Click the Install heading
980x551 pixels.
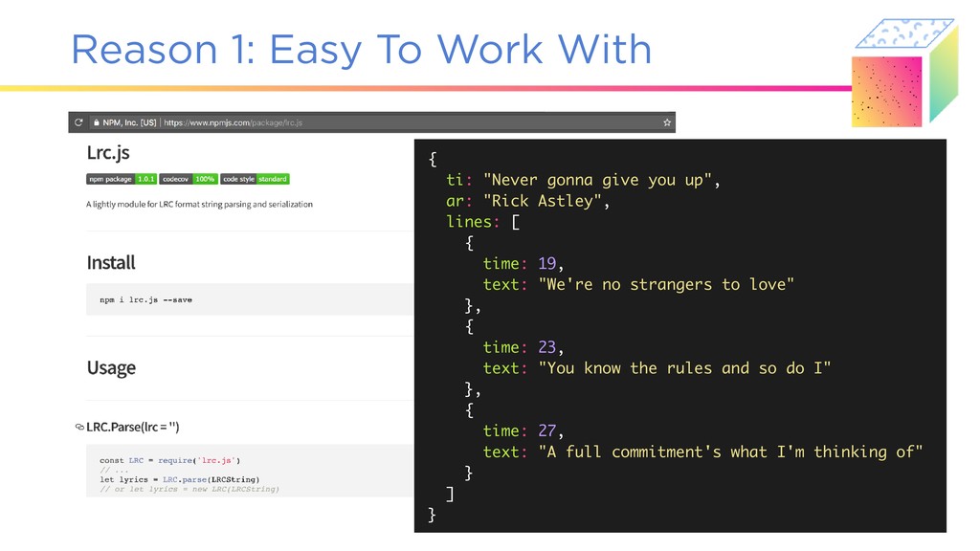coord(111,262)
